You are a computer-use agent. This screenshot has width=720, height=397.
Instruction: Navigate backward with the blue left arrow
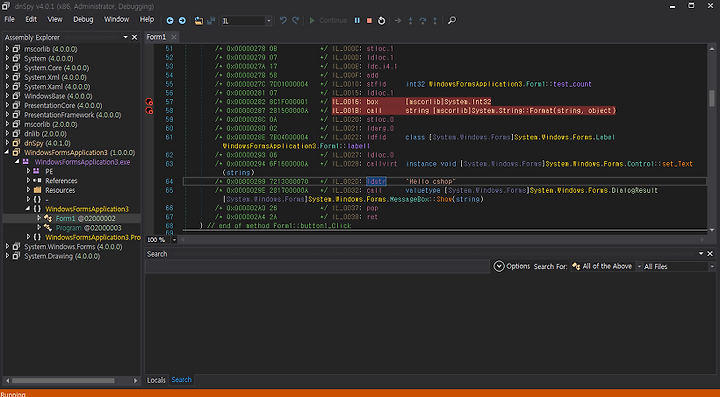[x=170, y=21]
